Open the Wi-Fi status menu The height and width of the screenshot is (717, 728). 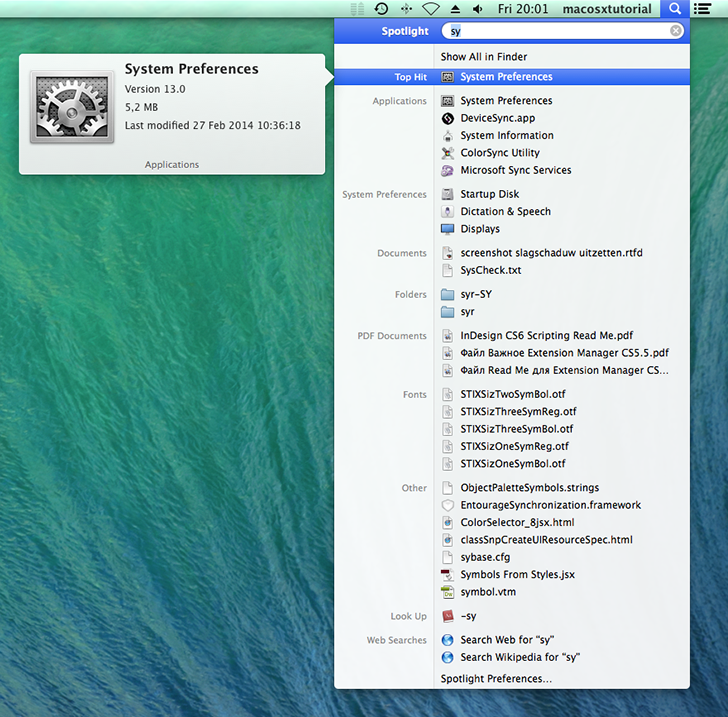[x=430, y=9]
